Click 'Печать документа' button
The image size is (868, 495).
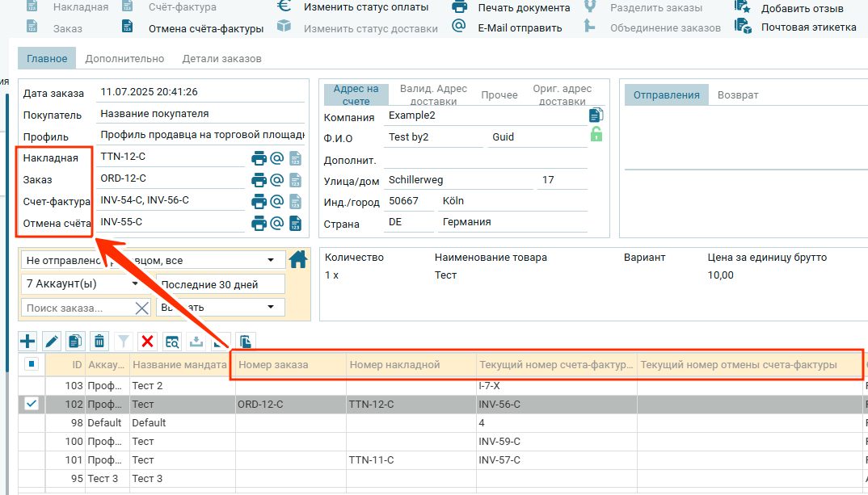click(523, 8)
